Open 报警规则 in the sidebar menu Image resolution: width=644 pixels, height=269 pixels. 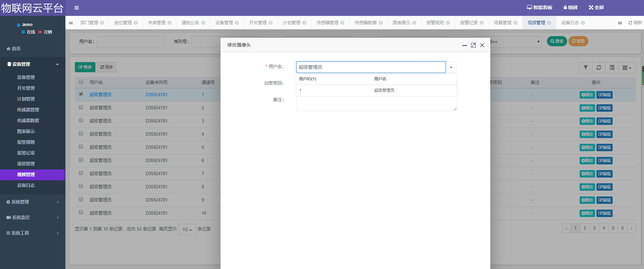tap(26, 142)
